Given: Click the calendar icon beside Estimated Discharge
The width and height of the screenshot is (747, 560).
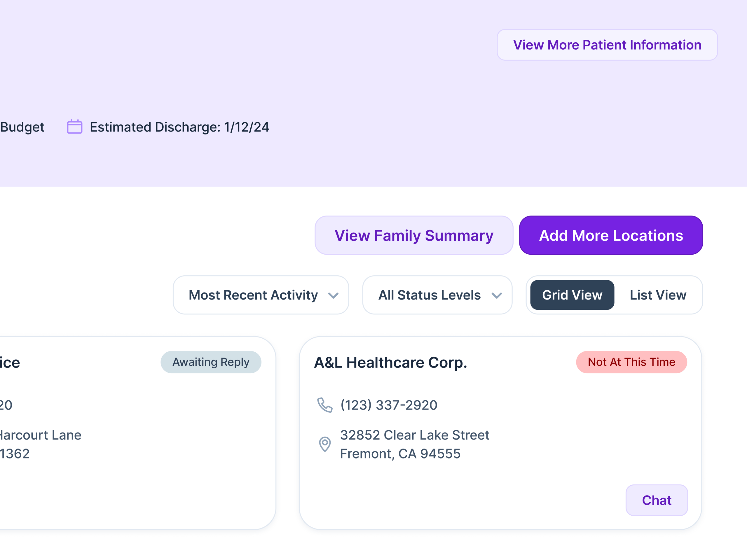Looking at the screenshot, I should click(x=75, y=127).
